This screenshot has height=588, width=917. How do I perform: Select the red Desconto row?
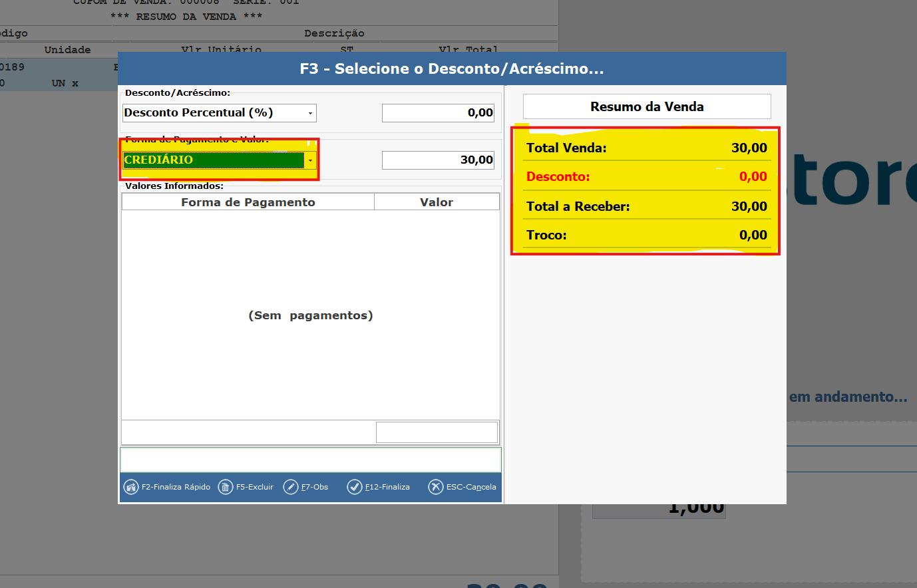(646, 177)
